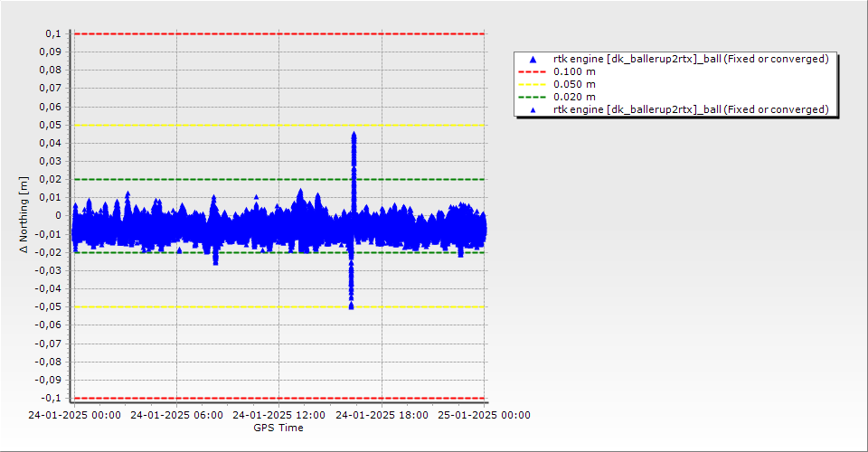Click y-axis tick label '0,04'
Viewport: 868px width, 452px height.
(51, 144)
